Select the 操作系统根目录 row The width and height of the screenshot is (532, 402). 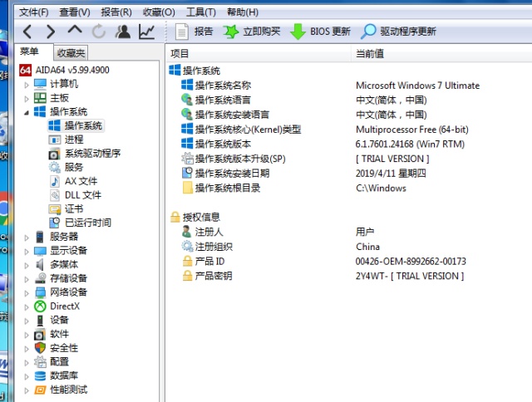[x=349, y=188]
